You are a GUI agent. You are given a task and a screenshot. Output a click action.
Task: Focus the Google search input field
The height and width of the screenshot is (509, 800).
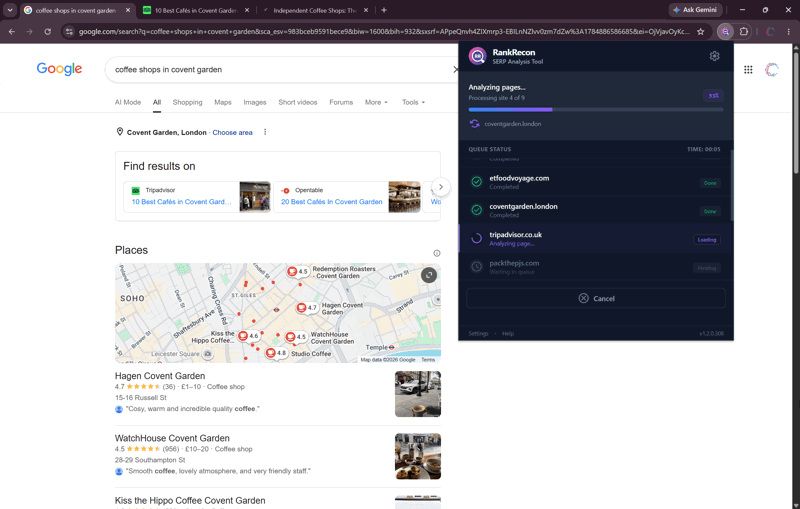[280, 69]
